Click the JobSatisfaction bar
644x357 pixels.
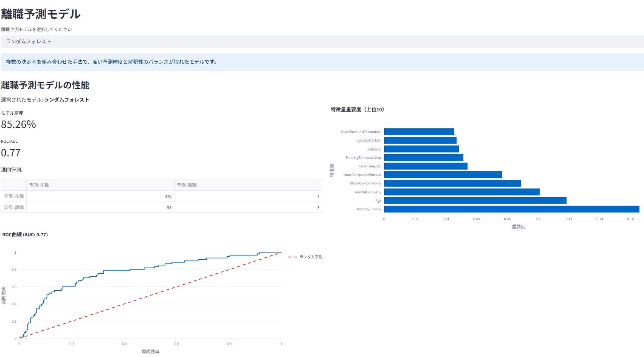420,140
